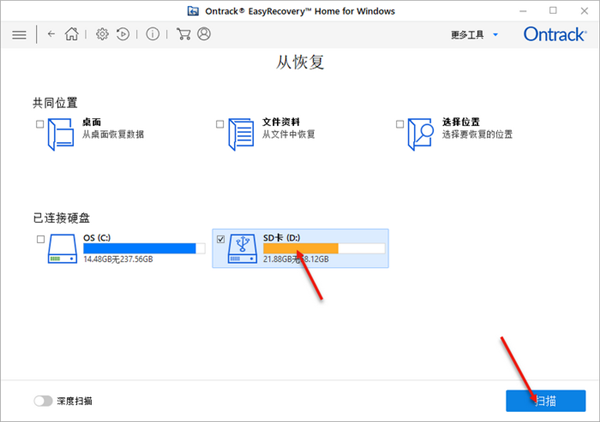Screen dimensions: 600x422
Task: Open the user account icon
Action: [x=204, y=34]
